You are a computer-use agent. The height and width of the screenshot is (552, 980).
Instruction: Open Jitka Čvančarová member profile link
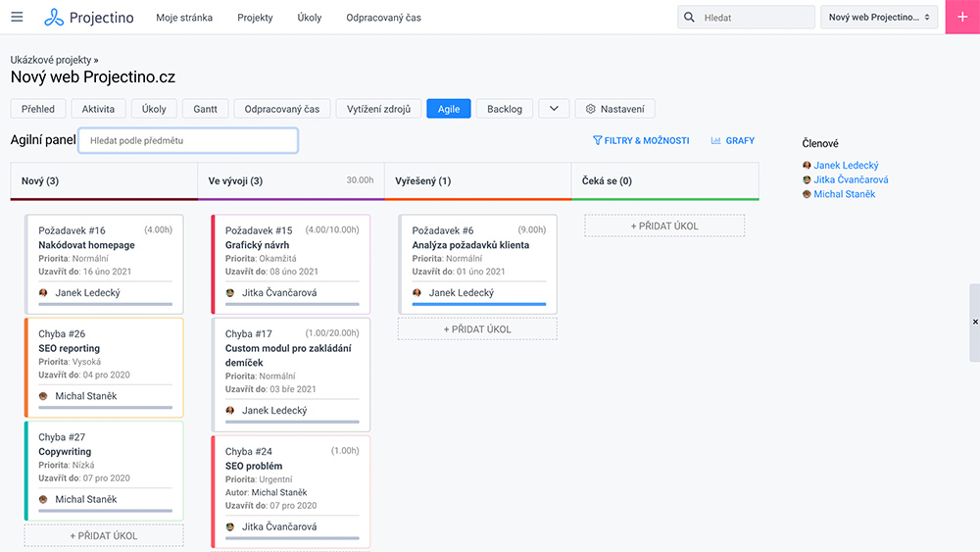[851, 180]
